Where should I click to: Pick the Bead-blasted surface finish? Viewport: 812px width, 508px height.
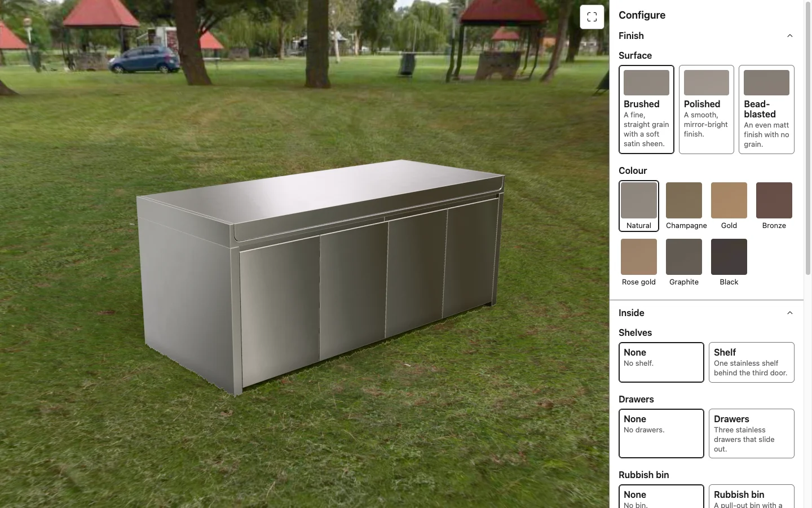click(x=766, y=110)
